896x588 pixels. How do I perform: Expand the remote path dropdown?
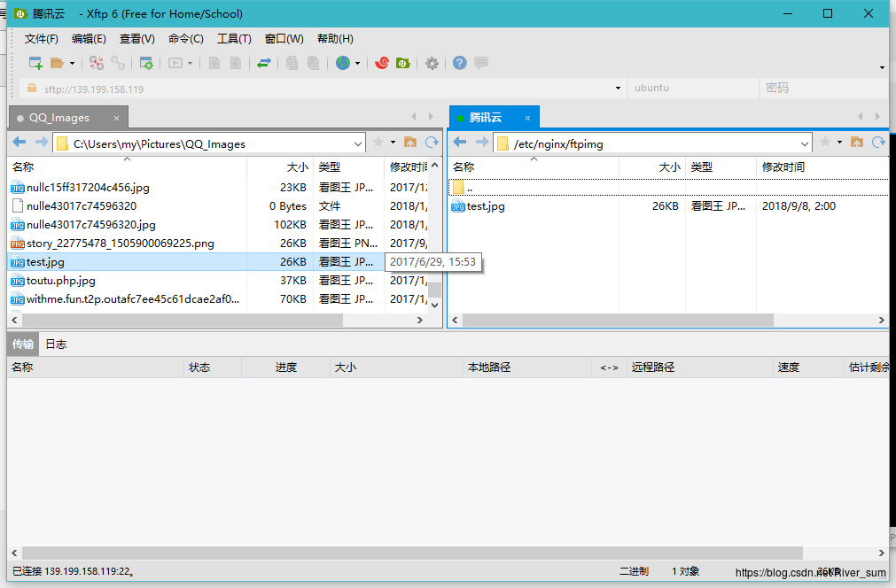[805, 143]
